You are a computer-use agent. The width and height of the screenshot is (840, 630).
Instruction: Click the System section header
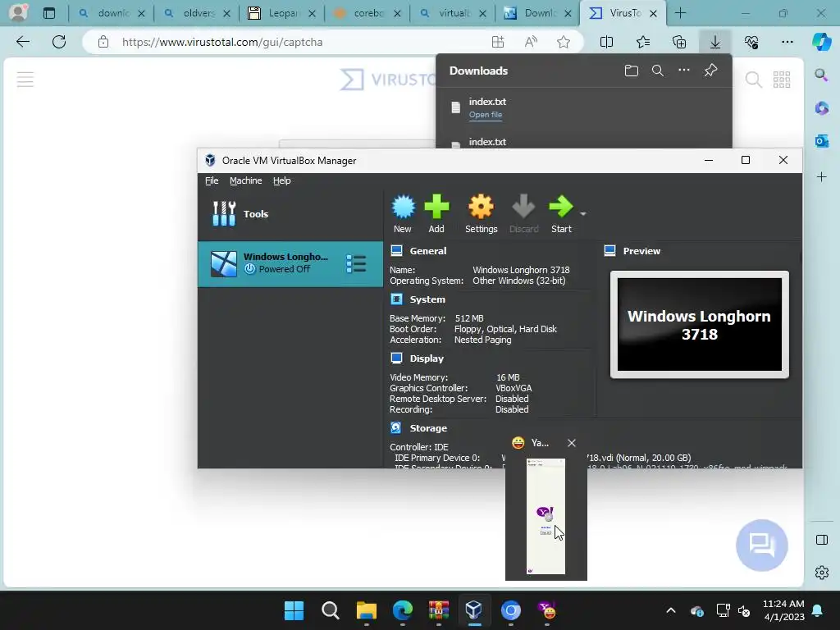[427, 299]
